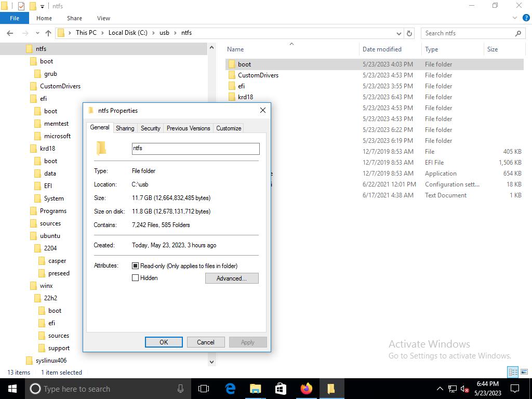This screenshot has width=532, height=399.
Task: Launch Firefox from the taskbar
Action: point(306,389)
